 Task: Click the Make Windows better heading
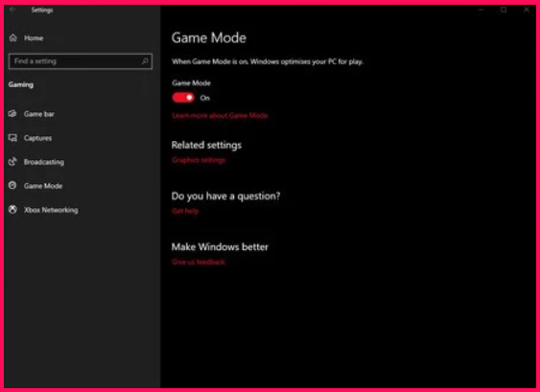[220, 246]
